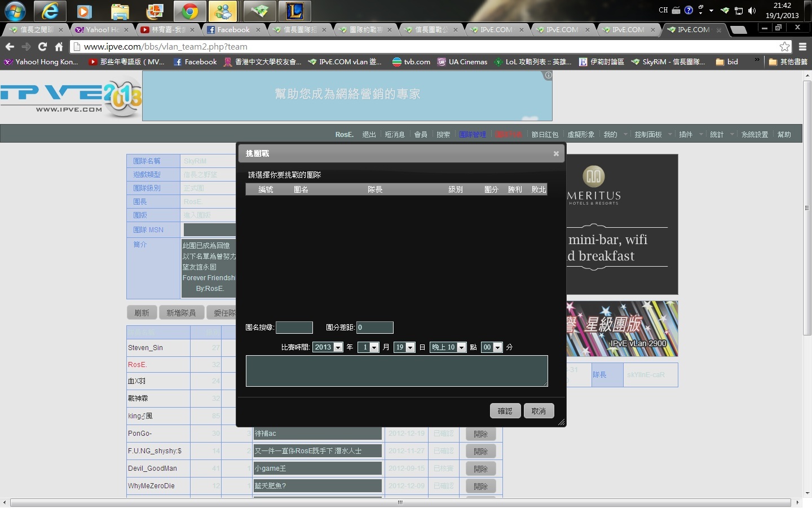Click the 團名搜尋 input field
The image size is (812, 526).
click(x=294, y=328)
